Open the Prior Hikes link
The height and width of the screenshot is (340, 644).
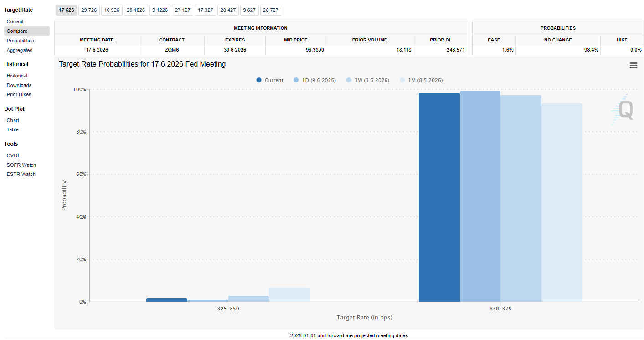coord(19,94)
